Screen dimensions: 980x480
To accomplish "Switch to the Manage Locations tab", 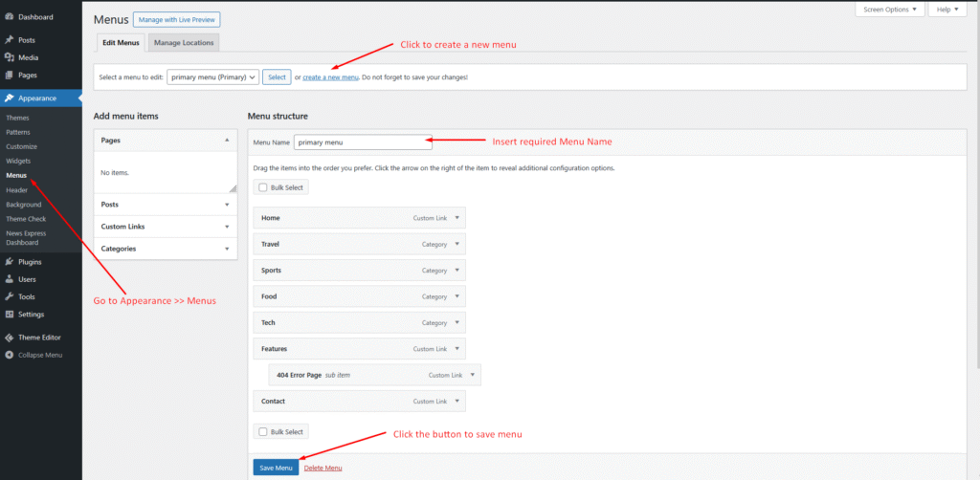I will [x=184, y=43].
